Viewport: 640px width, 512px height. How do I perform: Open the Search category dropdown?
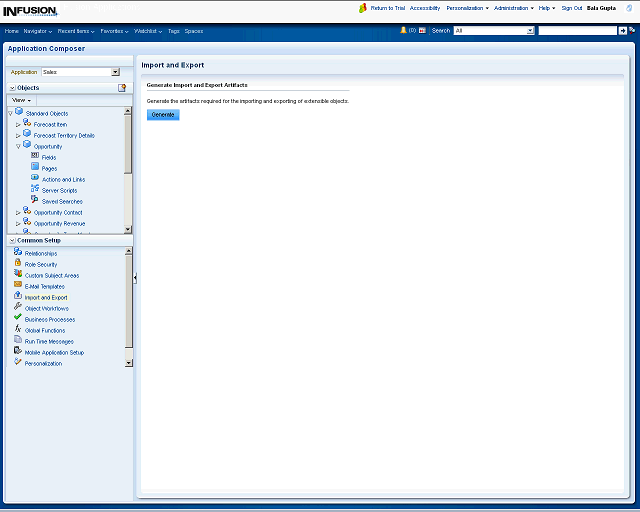[x=530, y=31]
